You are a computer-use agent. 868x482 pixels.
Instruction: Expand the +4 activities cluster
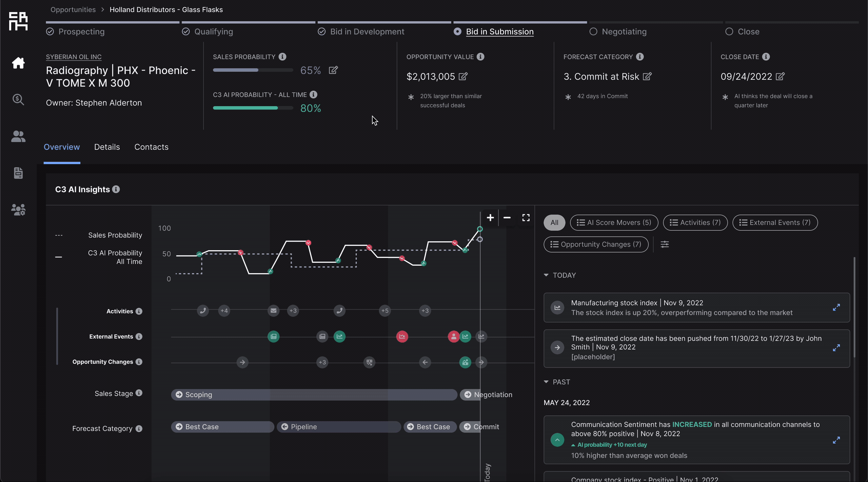(x=224, y=310)
